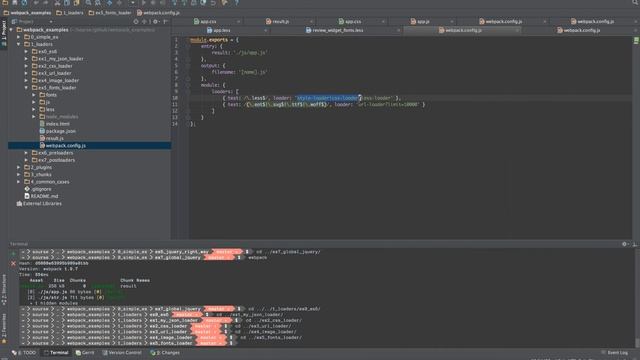This screenshot has width=640, height=360.
Task: Click the Undo arrow in toolbar
Action: pos(36,3)
